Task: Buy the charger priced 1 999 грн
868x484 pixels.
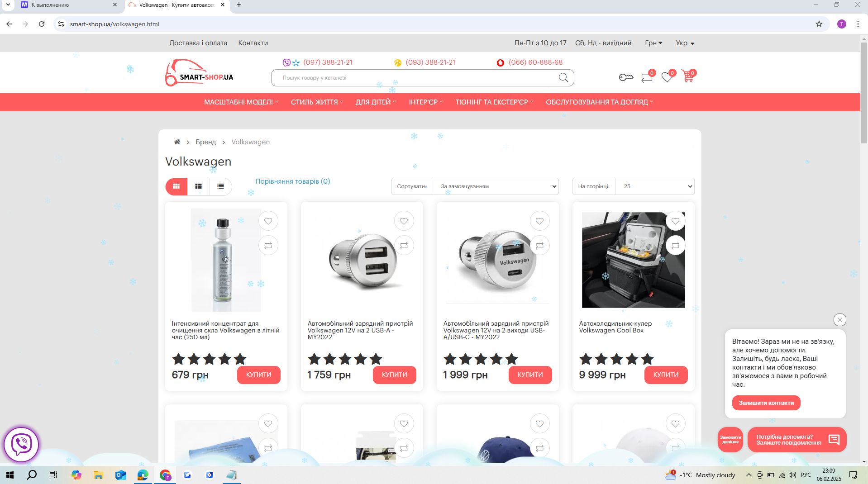Action: [x=530, y=375]
